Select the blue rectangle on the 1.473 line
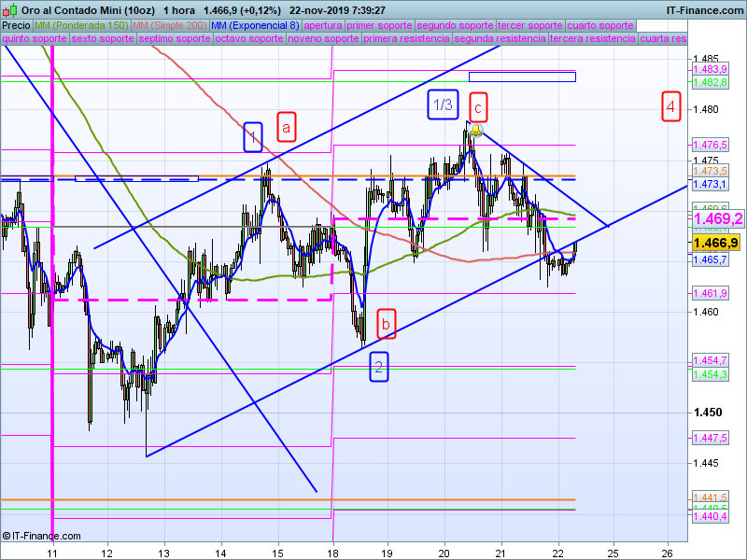The height and width of the screenshot is (560, 747). [136, 178]
